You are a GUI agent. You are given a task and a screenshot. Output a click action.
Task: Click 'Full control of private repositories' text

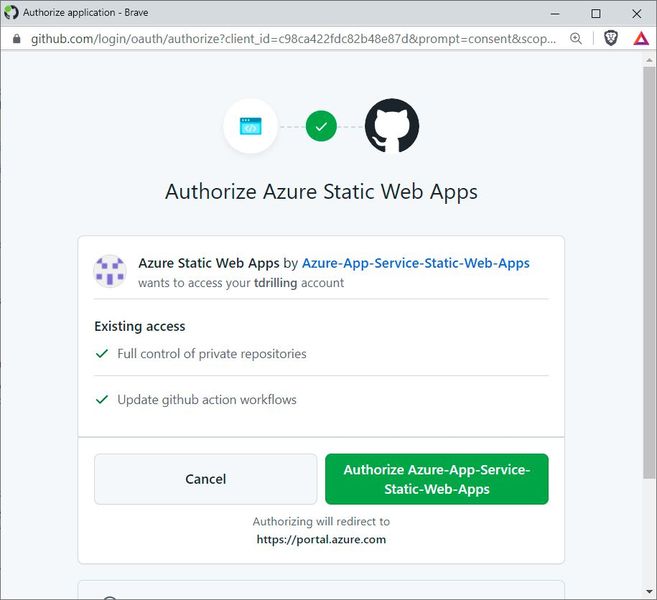tap(212, 354)
